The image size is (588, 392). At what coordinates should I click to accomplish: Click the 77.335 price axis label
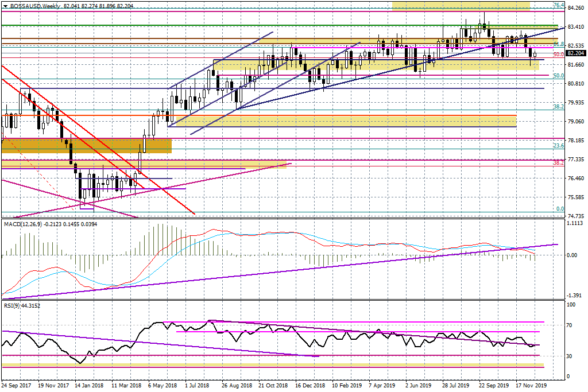[575, 160]
